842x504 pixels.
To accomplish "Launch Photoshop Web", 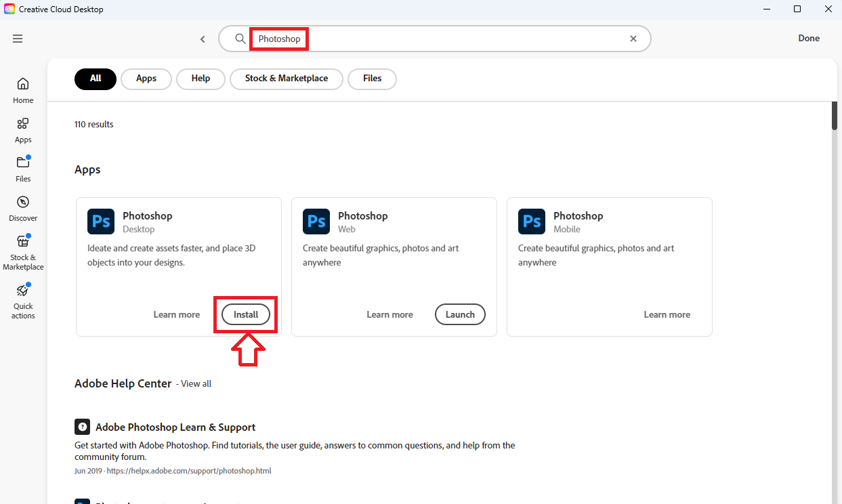I will pyautogui.click(x=460, y=314).
